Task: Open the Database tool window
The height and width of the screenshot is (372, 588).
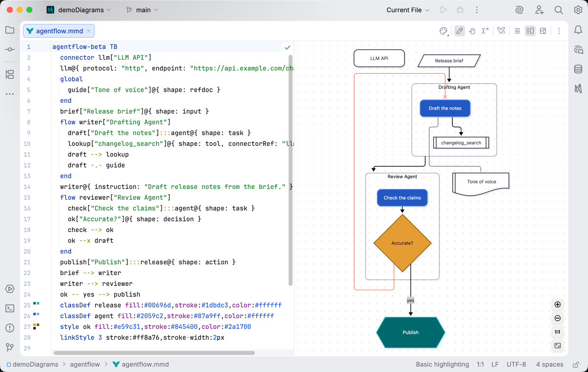Action: (x=578, y=69)
